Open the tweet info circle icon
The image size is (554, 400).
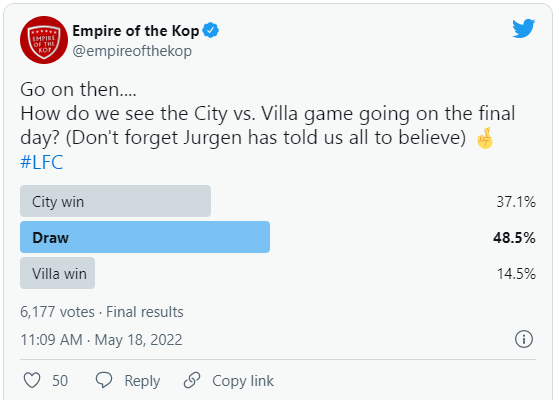point(524,339)
